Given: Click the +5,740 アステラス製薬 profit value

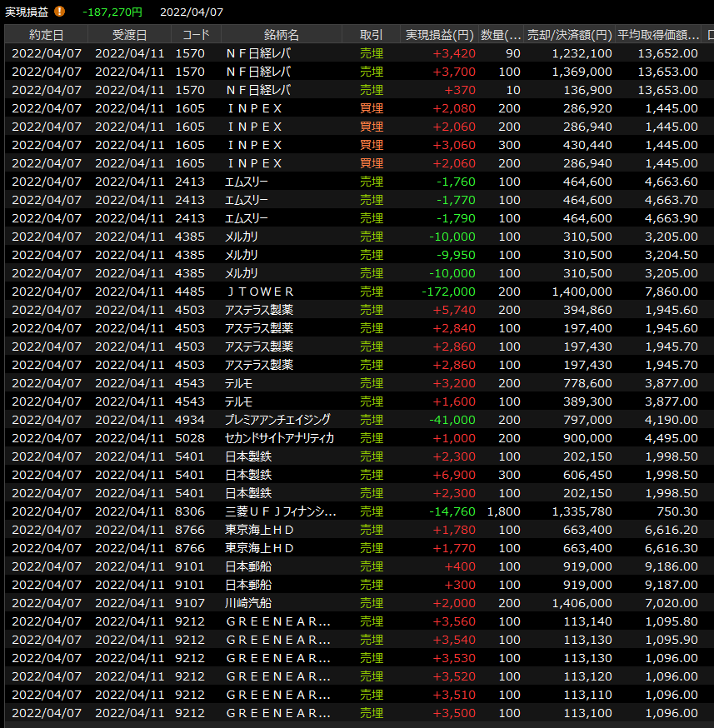Looking at the screenshot, I should coord(454,310).
